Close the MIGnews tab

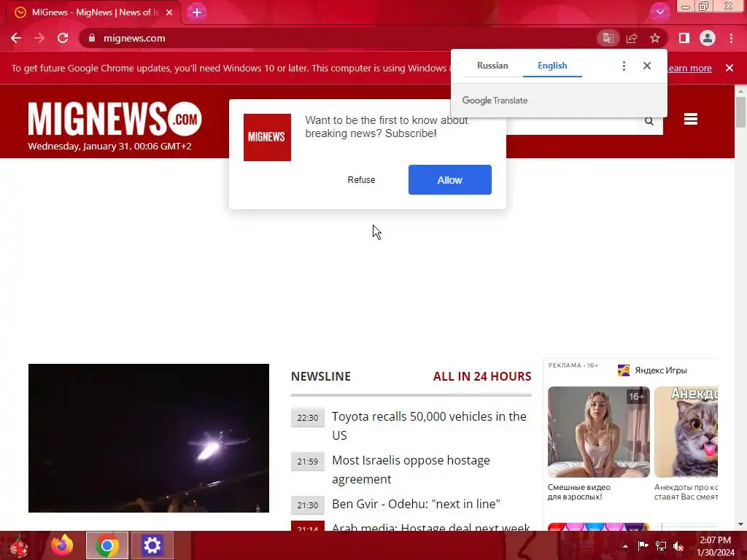[169, 12]
